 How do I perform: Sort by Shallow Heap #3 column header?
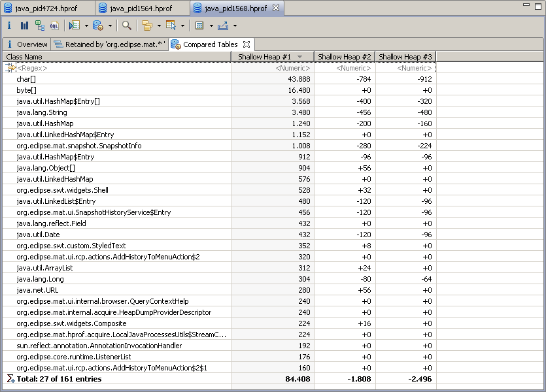coord(405,57)
